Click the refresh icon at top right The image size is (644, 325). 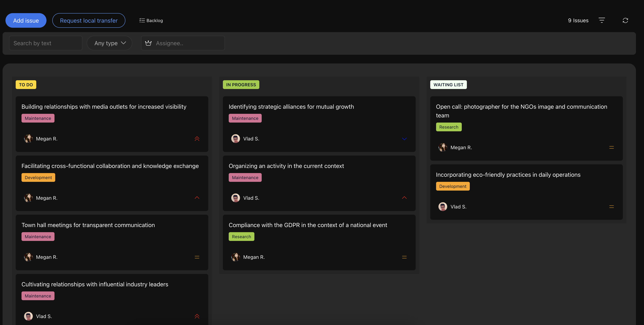[x=625, y=20]
